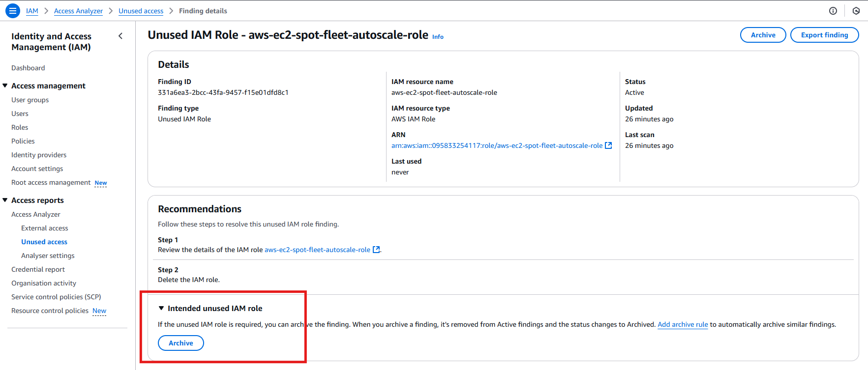Click the Delete the IAM role step text
The image size is (868, 370).
[189, 280]
